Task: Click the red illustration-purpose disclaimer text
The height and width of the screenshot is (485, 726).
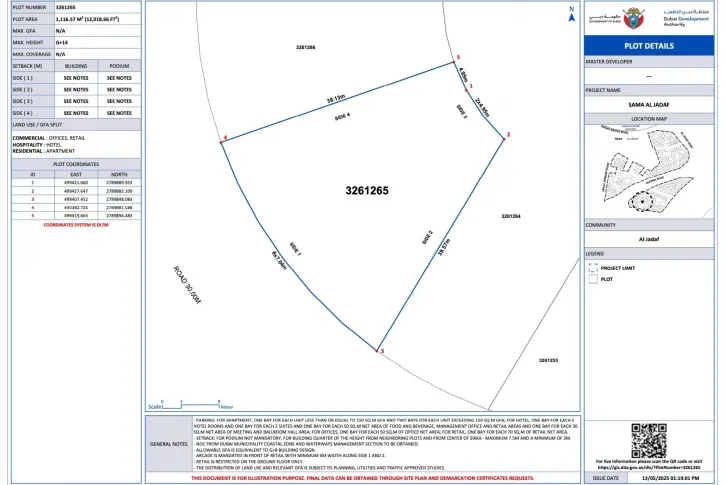Action: coord(363,478)
